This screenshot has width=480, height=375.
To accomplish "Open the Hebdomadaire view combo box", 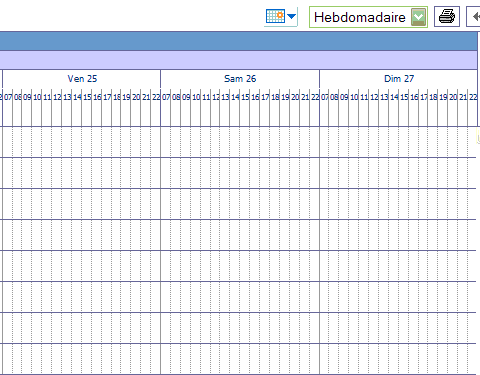I will pyautogui.click(x=368, y=17).
